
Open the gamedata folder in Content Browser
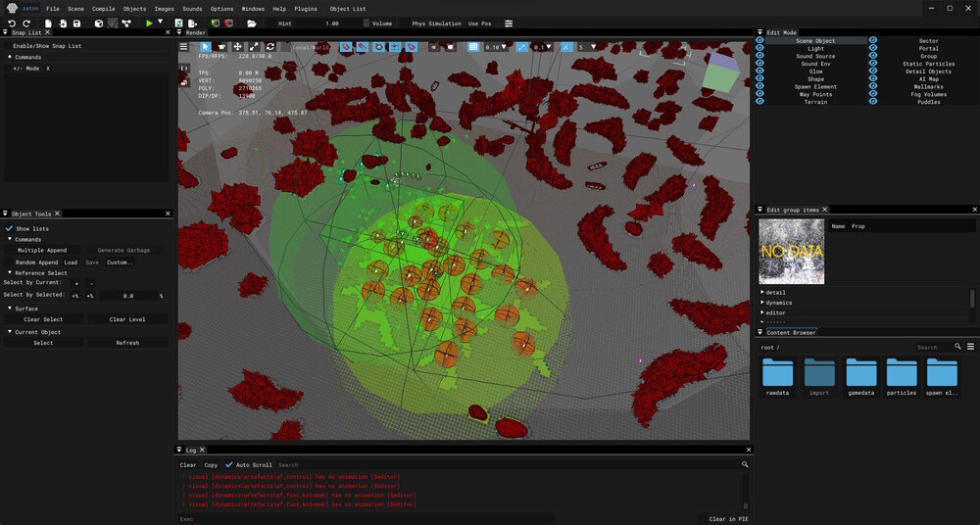[860, 377]
